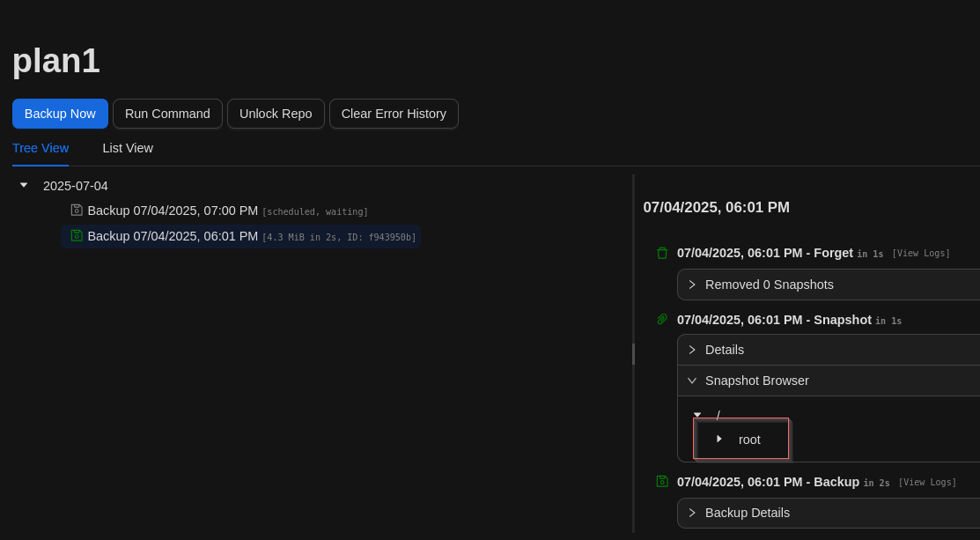980x540 pixels.
Task: Expand the root folder in snapshot browser
Action: pos(719,439)
